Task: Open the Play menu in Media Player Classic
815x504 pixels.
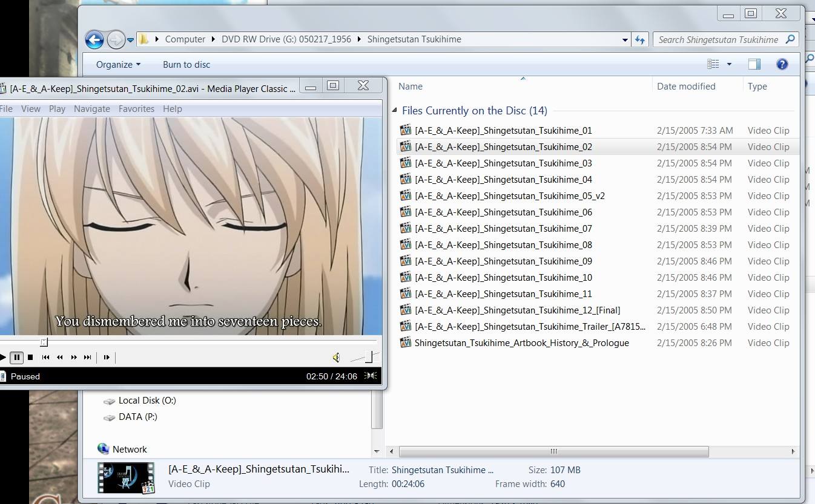Action: click(57, 109)
